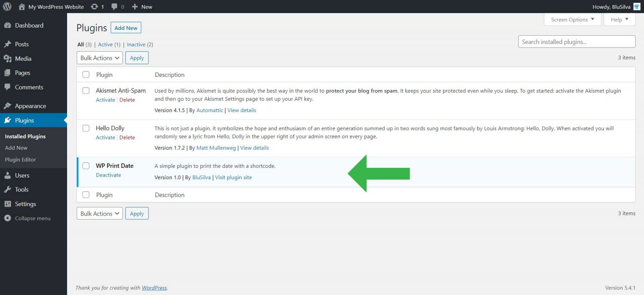The width and height of the screenshot is (644, 295).
Task: Click the search installed plugins field
Action: tap(576, 42)
